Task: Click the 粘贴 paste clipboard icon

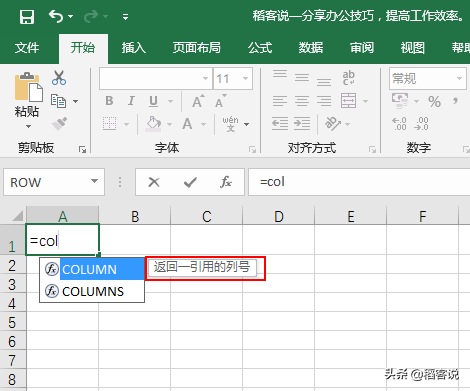Action: coord(28,87)
